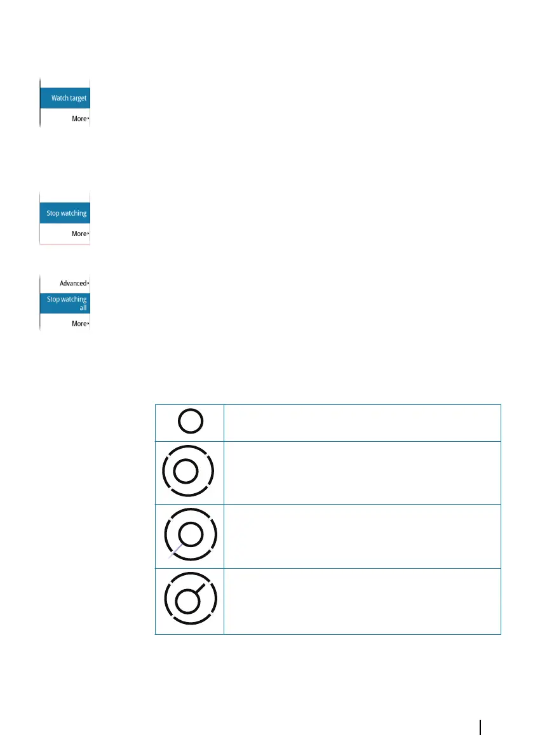Viewport: 533px width, 756px height.
Task: Click the blank strip above Watch target item
Action: pyautogui.click(x=65, y=83)
